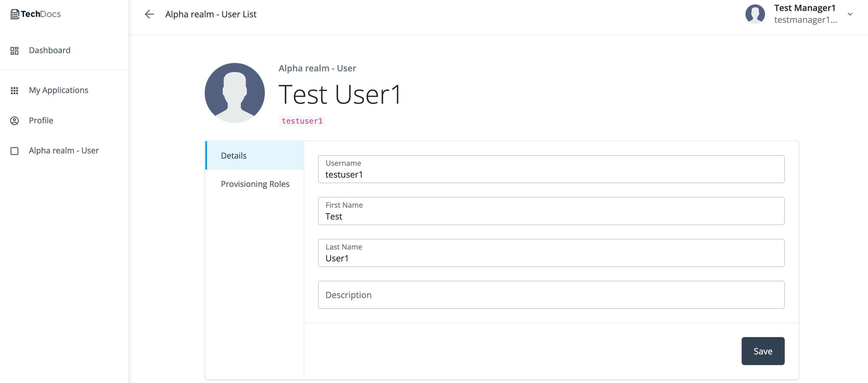This screenshot has width=868, height=383.
Task: Switch to the Provisioning Roles tab
Action: 255,184
